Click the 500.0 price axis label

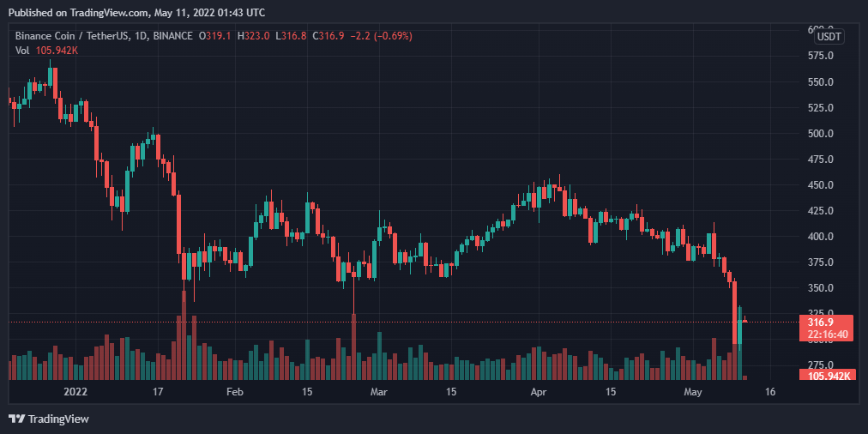pos(822,134)
